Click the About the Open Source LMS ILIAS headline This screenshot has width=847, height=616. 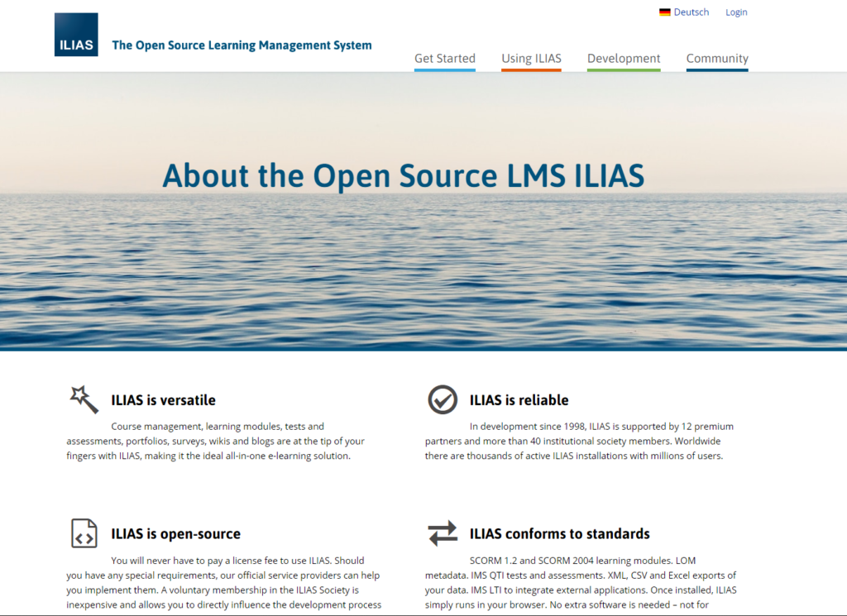[404, 176]
